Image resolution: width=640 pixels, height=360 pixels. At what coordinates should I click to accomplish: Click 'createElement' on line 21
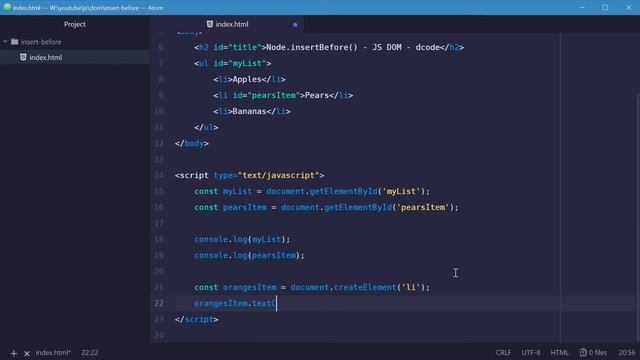(x=365, y=287)
